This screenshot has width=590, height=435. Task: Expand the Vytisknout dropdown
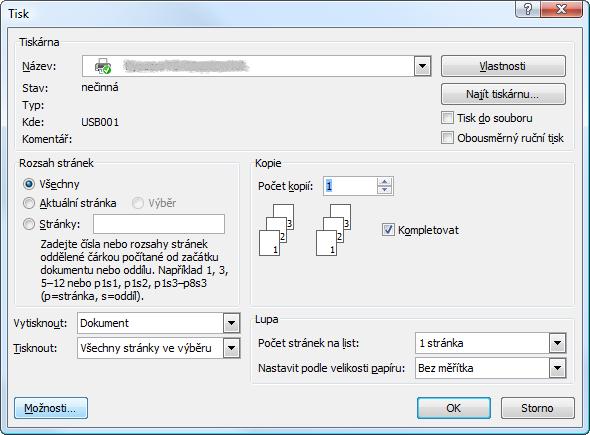(x=231, y=323)
